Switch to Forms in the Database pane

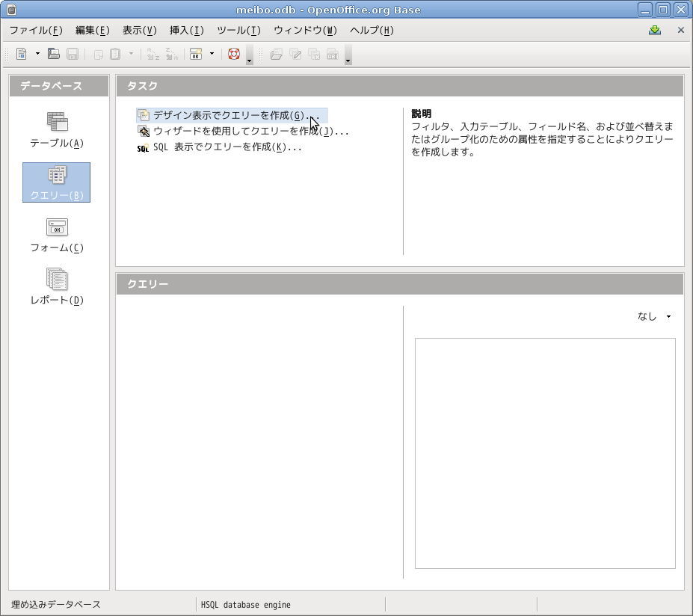[57, 235]
